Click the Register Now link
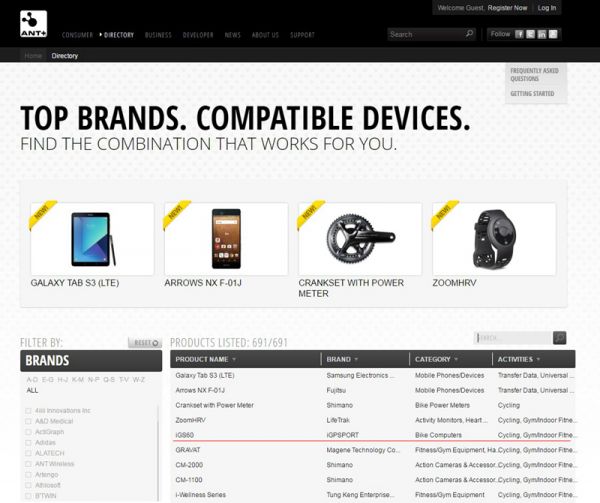 pos(507,8)
